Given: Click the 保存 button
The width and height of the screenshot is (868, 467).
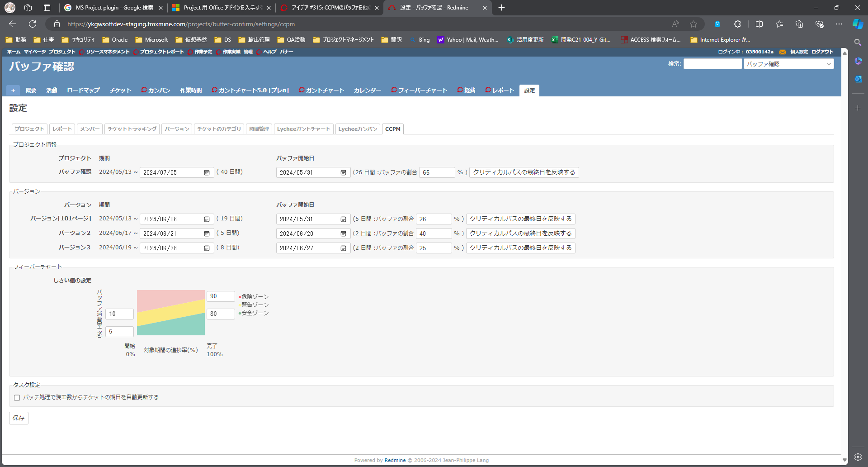Looking at the screenshot, I should [x=19, y=418].
